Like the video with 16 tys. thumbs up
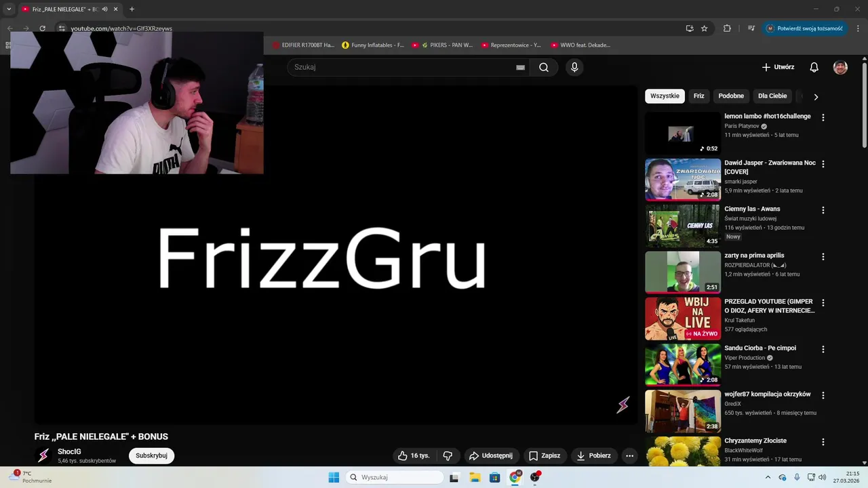Viewport: 868px width, 488px height. 414,455
